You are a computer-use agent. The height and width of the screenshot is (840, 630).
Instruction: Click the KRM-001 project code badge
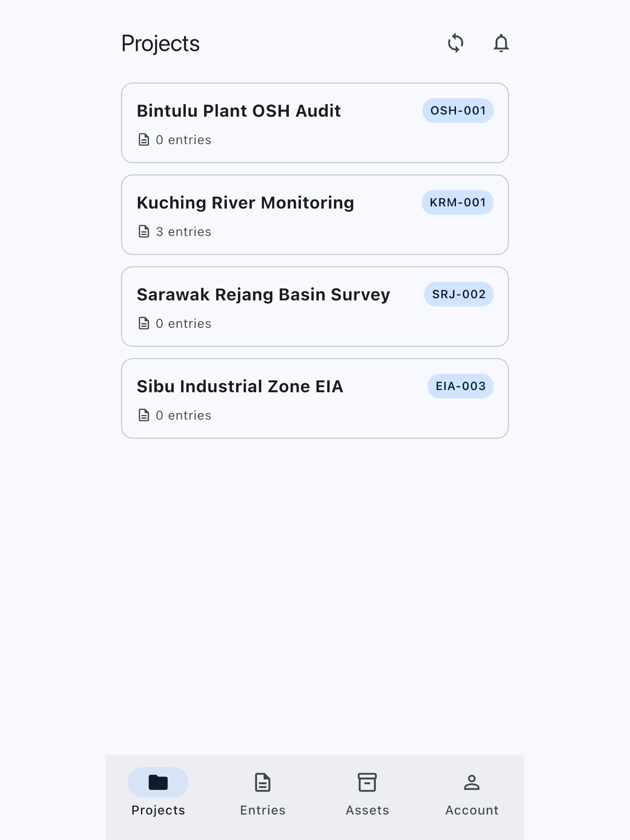point(458,202)
